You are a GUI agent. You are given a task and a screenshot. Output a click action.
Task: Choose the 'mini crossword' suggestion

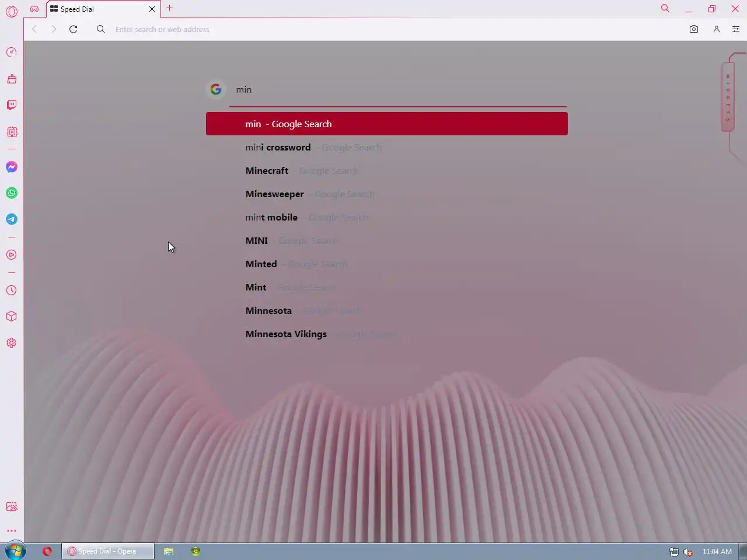point(387,147)
